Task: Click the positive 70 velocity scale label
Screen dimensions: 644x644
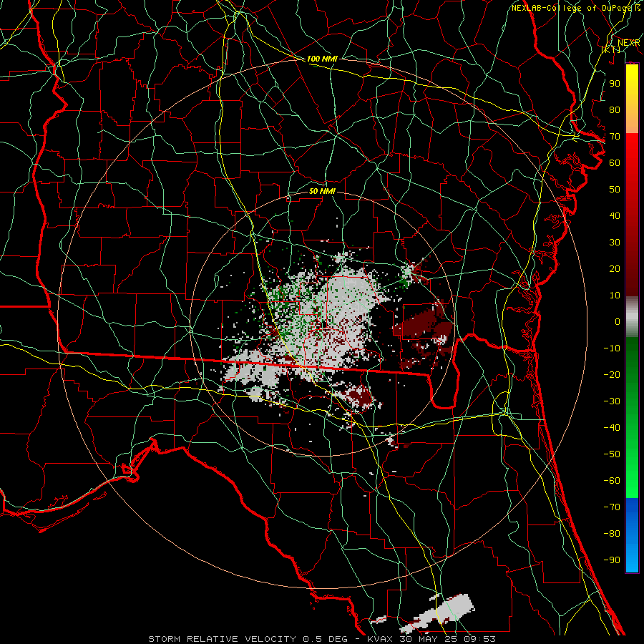Action: pyautogui.click(x=615, y=137)
